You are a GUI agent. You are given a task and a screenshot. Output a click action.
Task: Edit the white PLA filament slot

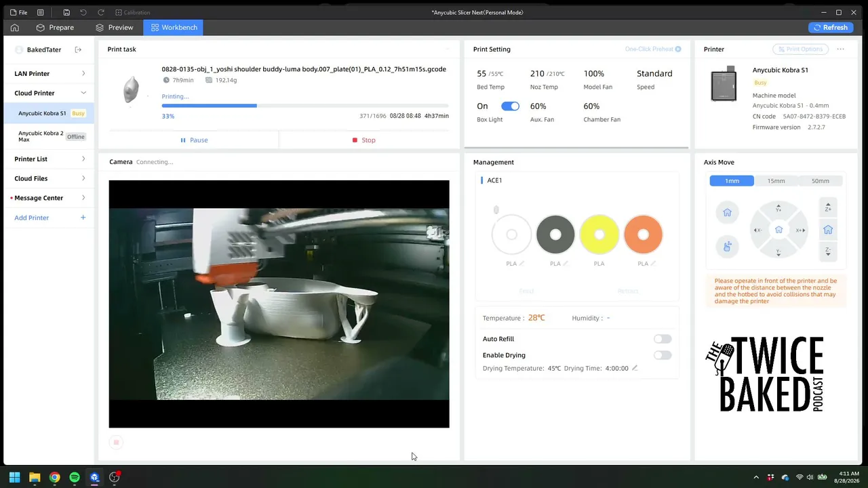click(521, 264)
